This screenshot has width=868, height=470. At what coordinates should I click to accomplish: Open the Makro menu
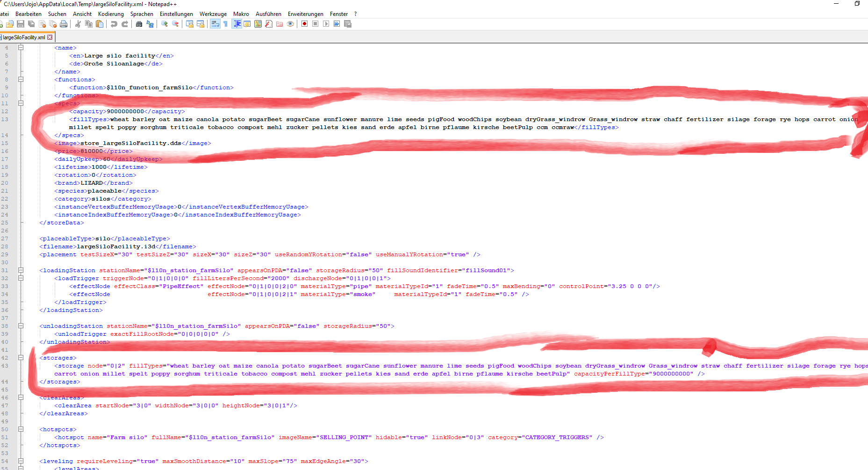coord(241,14)
